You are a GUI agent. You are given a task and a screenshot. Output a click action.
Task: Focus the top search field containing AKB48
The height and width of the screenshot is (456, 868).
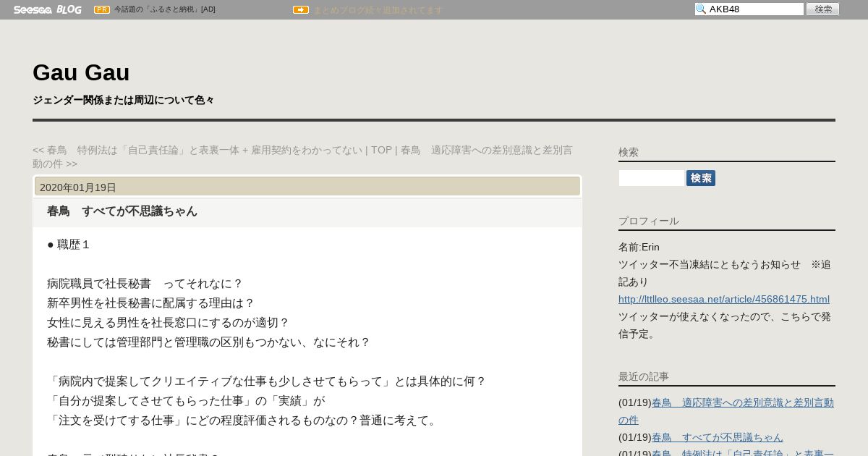click(x=749, y=9)
